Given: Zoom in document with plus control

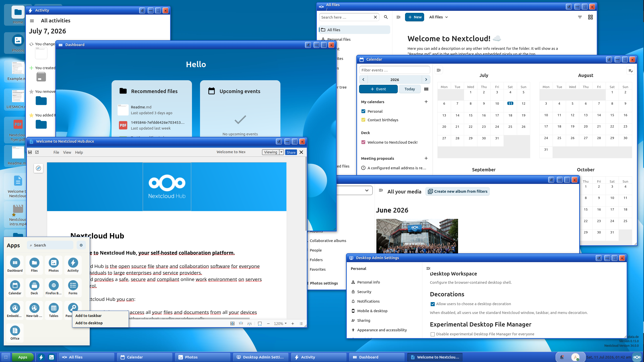Looking at the screenshot, I should [293, 324].
